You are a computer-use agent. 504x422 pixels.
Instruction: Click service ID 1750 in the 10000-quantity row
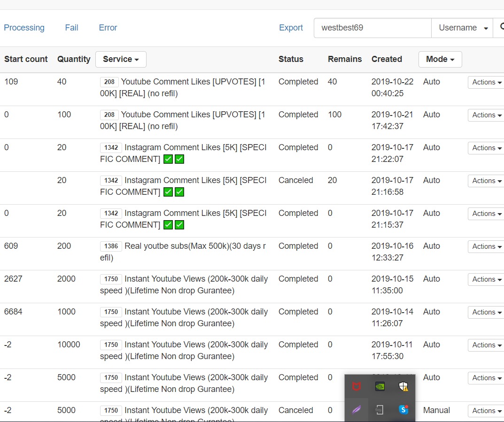tap(111, 345)
